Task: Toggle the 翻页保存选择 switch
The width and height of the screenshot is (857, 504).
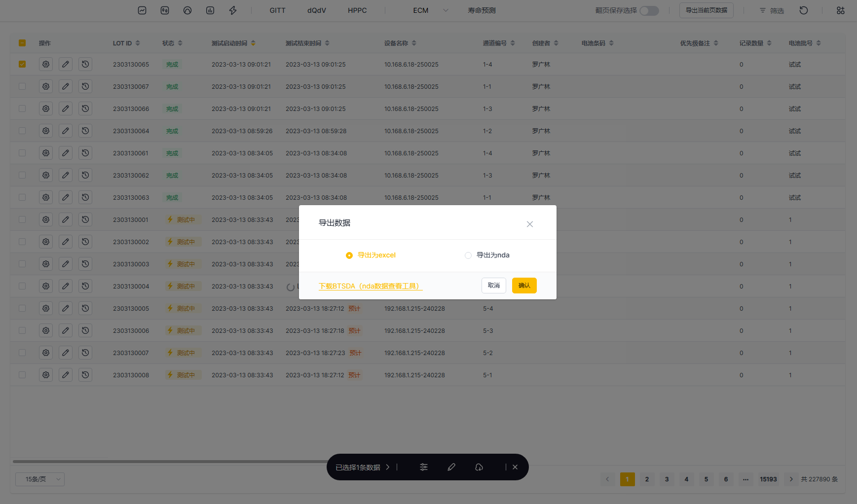Action: [x=649, y=11]
